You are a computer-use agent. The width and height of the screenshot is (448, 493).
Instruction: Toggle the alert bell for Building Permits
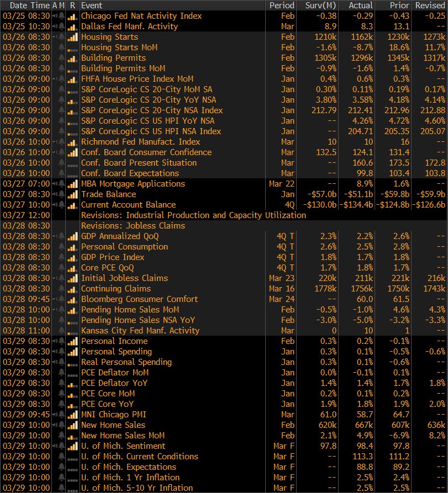[62, 58]
